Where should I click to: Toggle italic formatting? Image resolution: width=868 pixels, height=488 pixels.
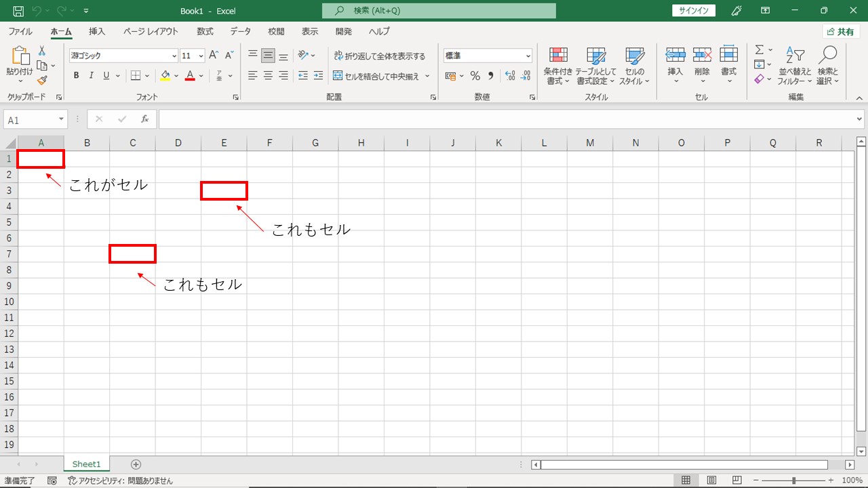[92, 76]
